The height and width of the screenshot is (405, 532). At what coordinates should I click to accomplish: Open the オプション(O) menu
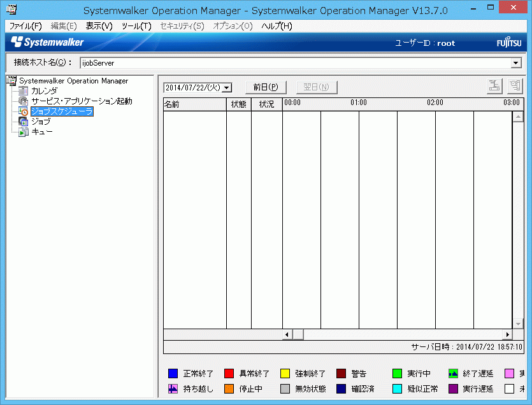pyautogui.click(x=233, y=26)
